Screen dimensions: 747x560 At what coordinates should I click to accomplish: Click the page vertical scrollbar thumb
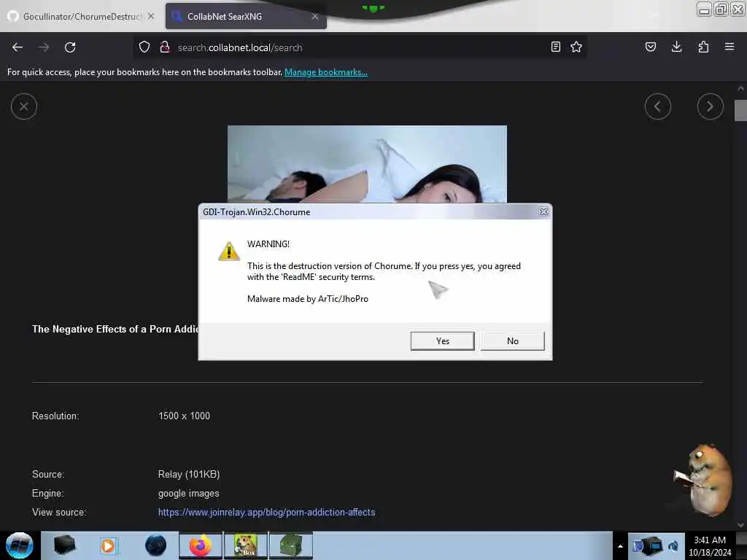740,111
